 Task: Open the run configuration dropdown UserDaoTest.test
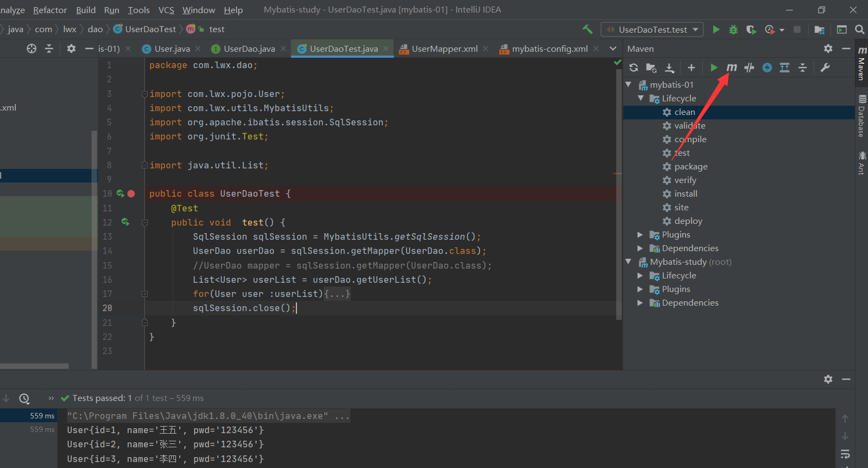(652, 29)
